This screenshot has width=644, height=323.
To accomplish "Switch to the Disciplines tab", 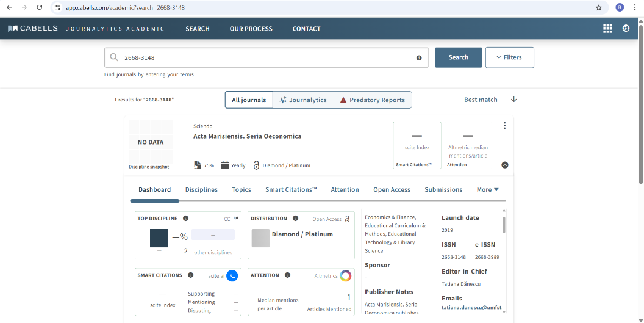I will point(201,190).
